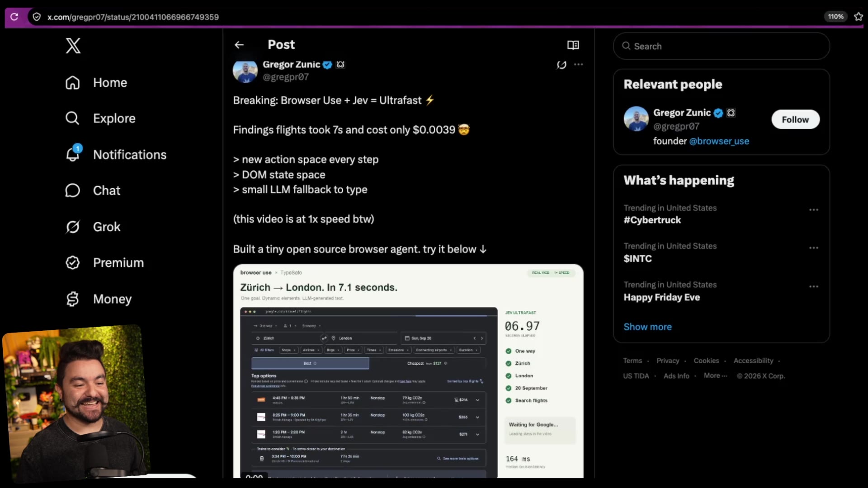Viewport: 868px width, 488px height.
Task: Open the Home icon in sidebar
Action: click(x=72, y=83)
